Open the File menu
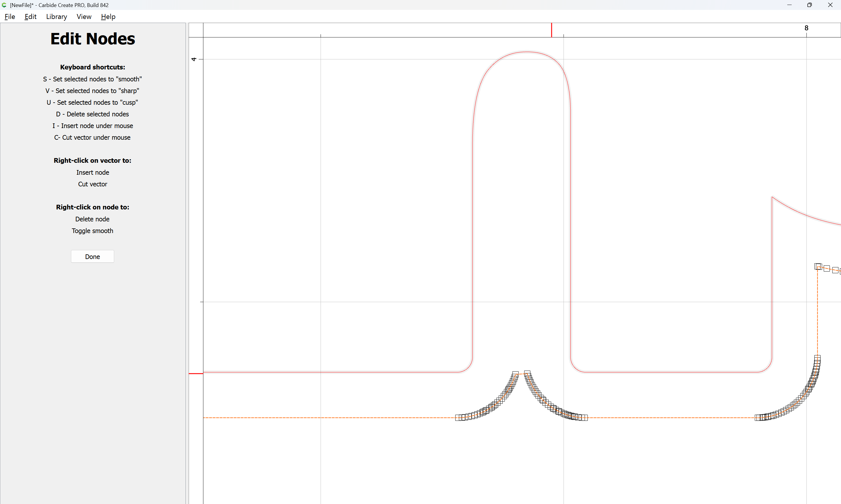This screenshot has width=841, height=504. pos(10,17)
